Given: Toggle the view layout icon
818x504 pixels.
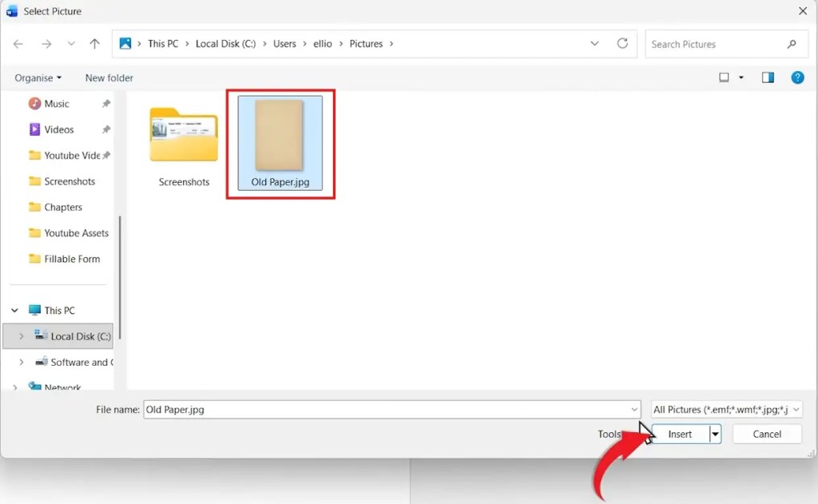Looking at the screenshot, I should point(724,77).
